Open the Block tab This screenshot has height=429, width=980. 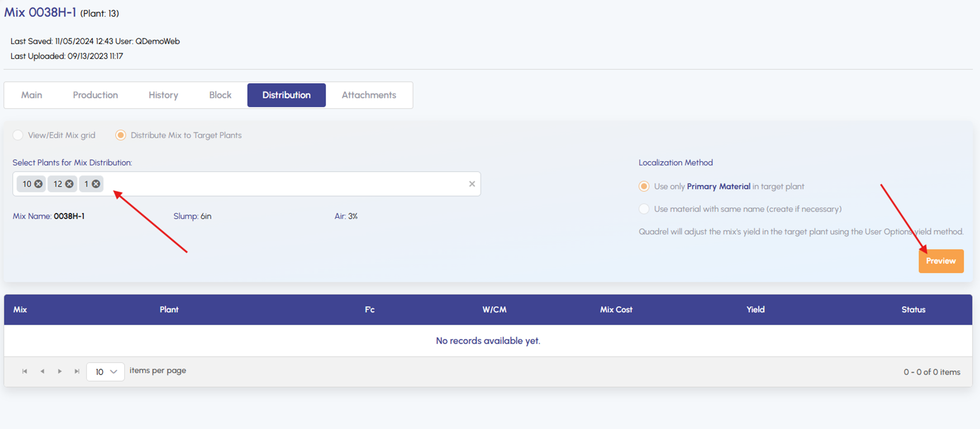(220, 95)
